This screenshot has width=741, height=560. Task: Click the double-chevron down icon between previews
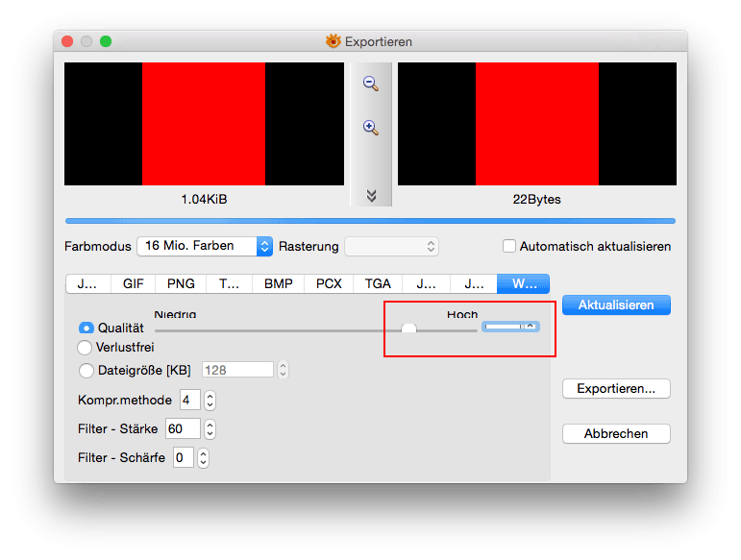tap(371, 196)
